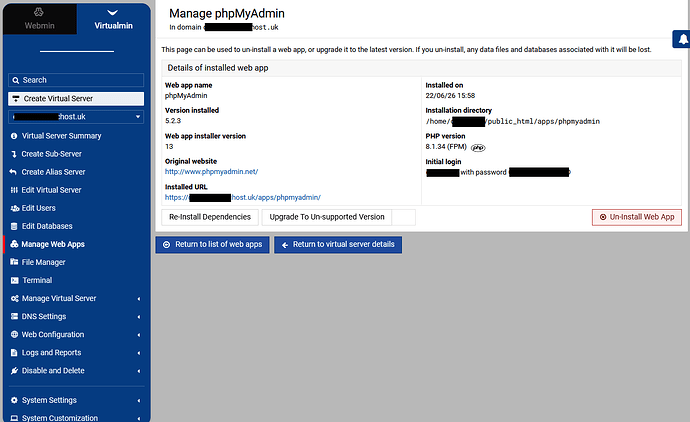This screenshot has width=690, height=422.
Task: Click the Un-Install circle-x icon
Action: pyautogui.click(x=603, y=217)
